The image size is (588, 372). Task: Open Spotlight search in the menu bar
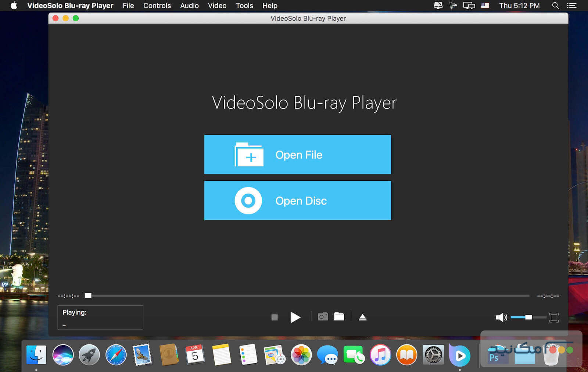pyautogui.click(x=556, y=6)
